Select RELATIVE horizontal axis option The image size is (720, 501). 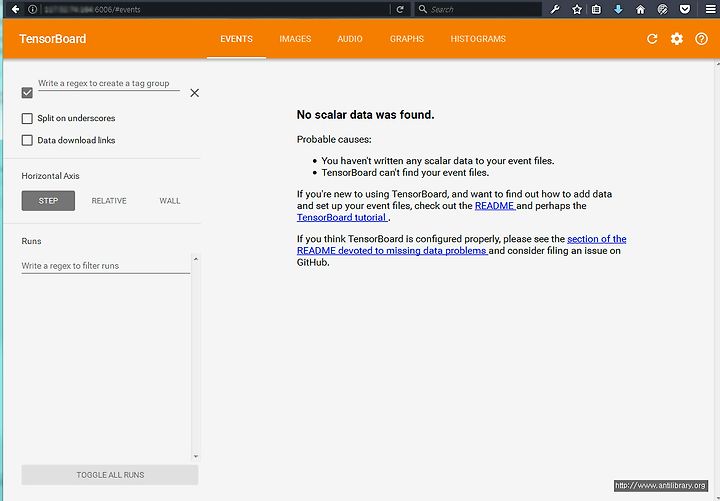[109, 201]
